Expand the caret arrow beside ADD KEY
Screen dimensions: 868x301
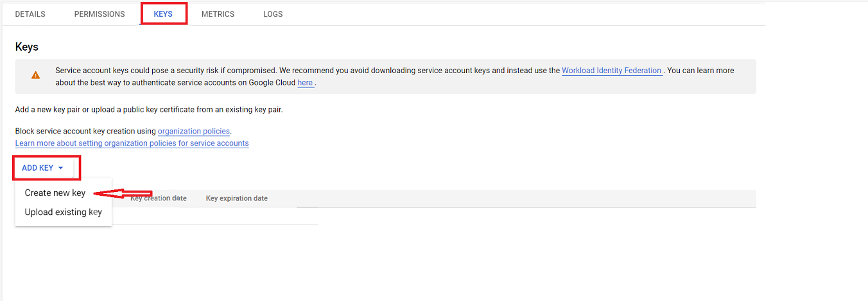pyautogui.click(x=61, y=168)
